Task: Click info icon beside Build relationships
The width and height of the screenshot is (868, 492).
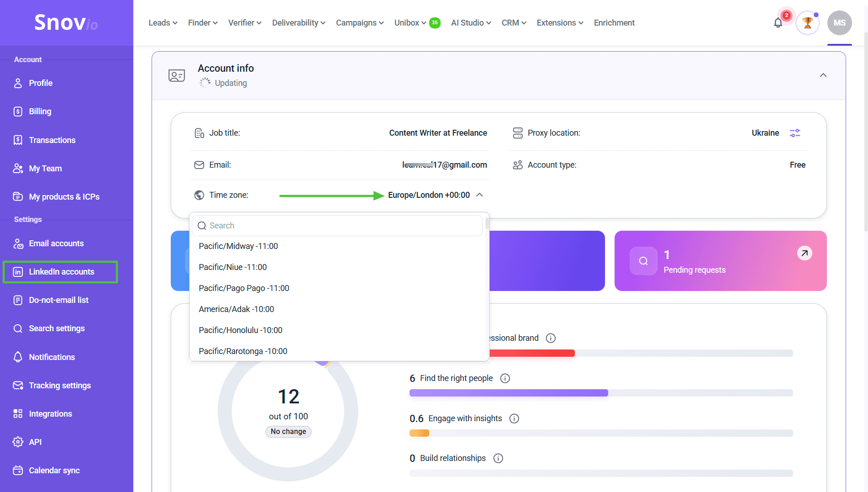Action: point(498,458)
